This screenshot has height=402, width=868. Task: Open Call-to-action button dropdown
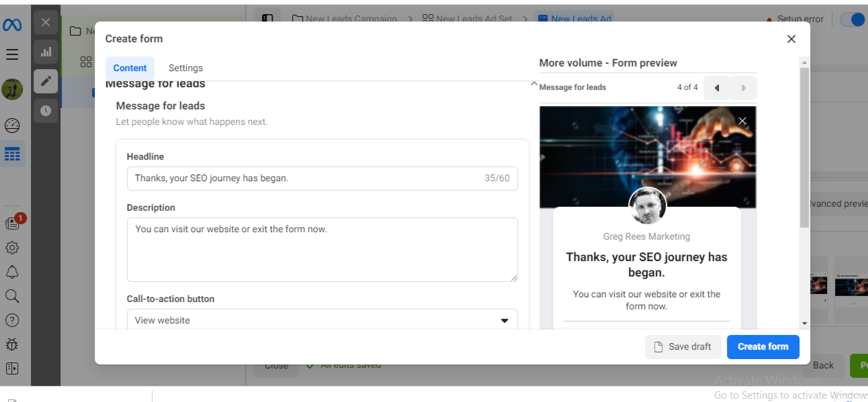tap(322, 320)
